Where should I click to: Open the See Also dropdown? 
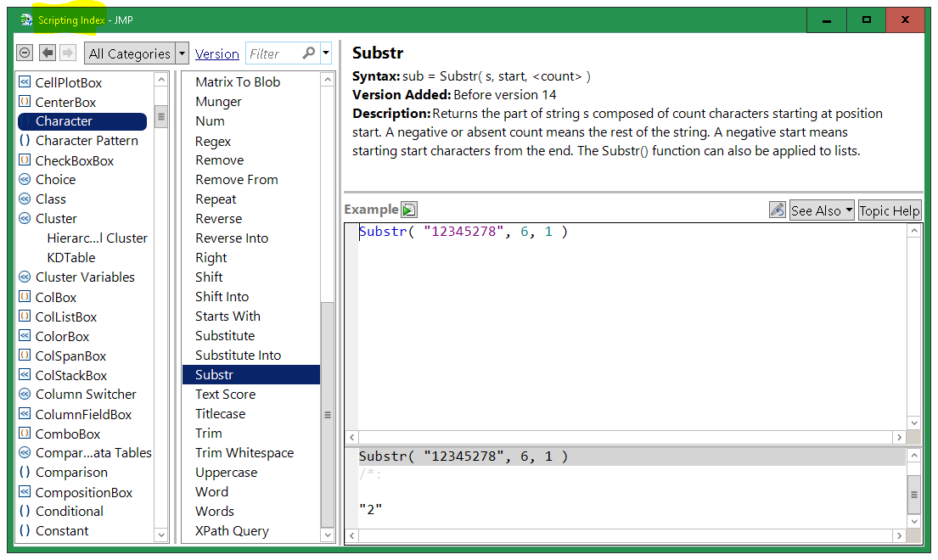(821, 210)
